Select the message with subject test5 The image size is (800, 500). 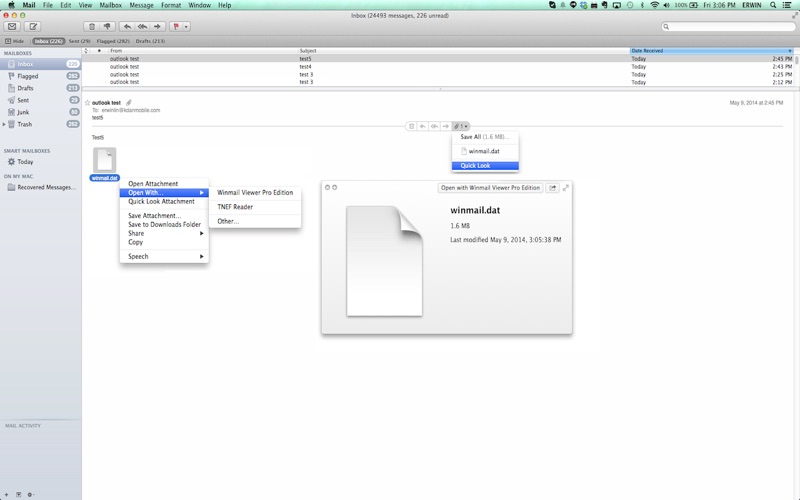438,59
